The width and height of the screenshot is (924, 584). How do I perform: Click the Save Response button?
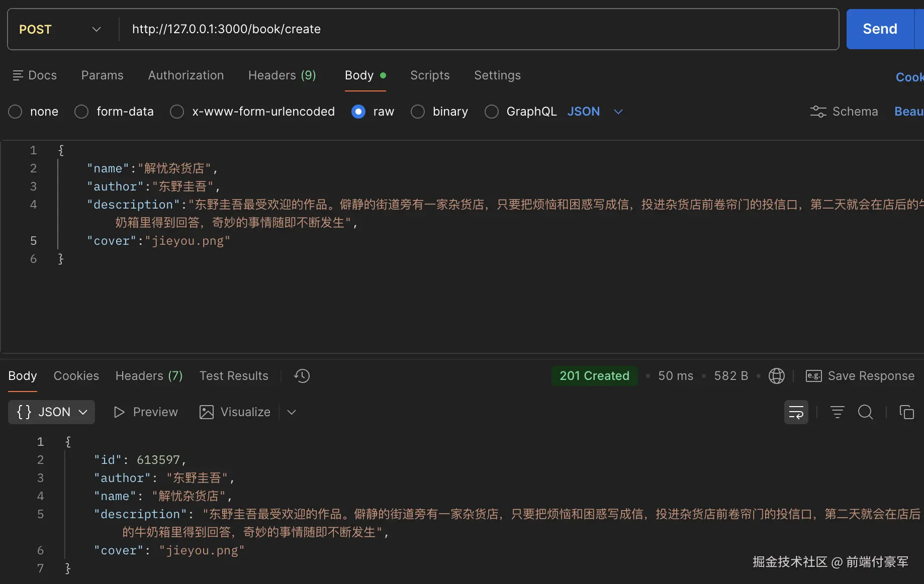[860, 376]
